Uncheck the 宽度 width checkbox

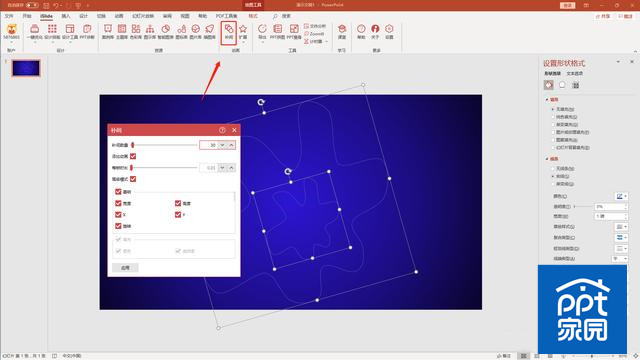[x=118, y=203]
